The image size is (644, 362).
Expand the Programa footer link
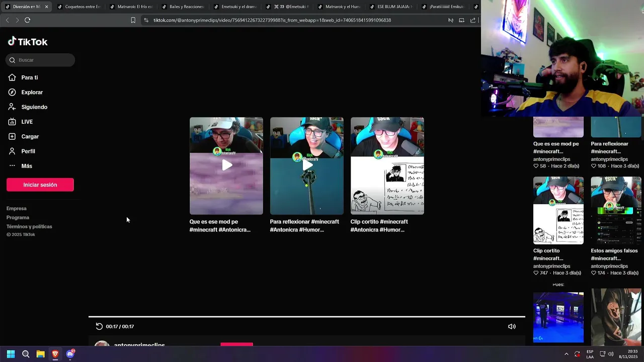click(18, 218)
